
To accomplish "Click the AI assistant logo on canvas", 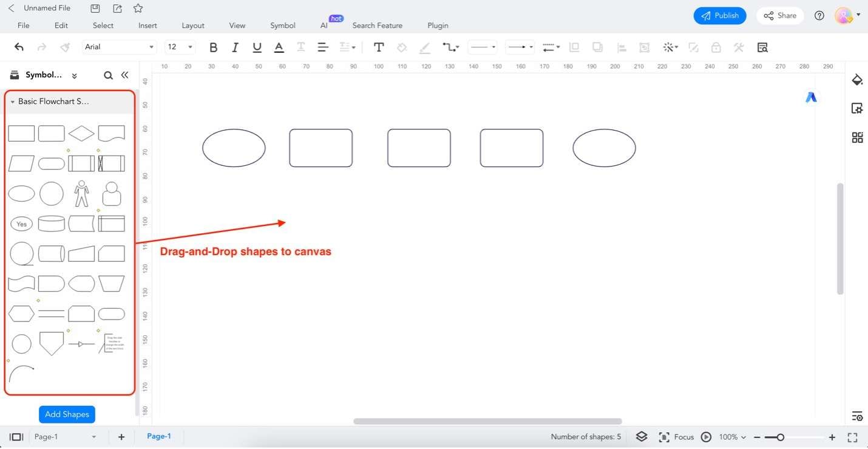I will coord(811,97).
